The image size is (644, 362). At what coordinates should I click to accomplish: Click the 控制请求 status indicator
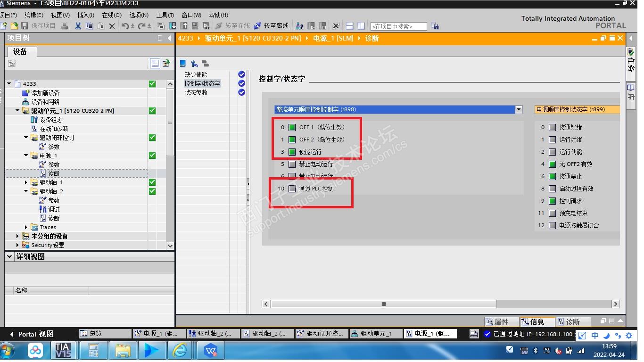552,201
